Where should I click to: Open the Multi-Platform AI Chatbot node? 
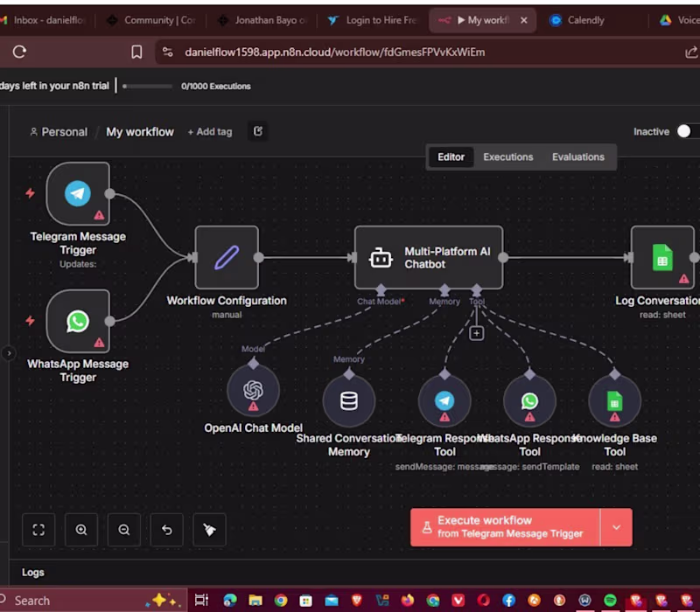[429, 257]
